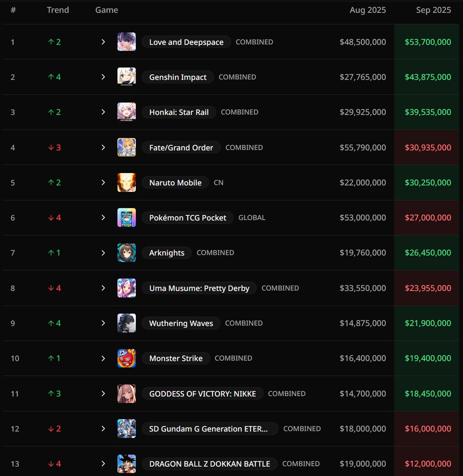Open the DRAGON BALL Z DOKKAN BATTLE icon
Screen dimensions: 463x476
126,464
